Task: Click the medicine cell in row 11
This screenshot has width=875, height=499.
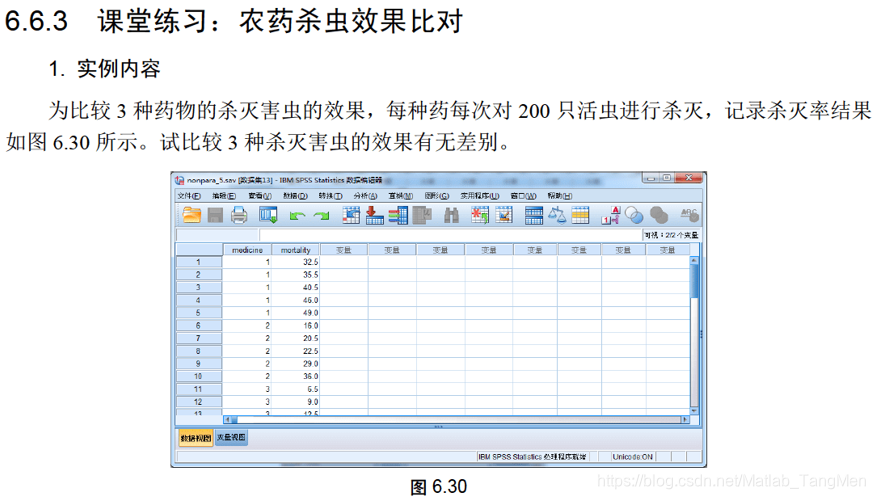Action: pos(247,389)
